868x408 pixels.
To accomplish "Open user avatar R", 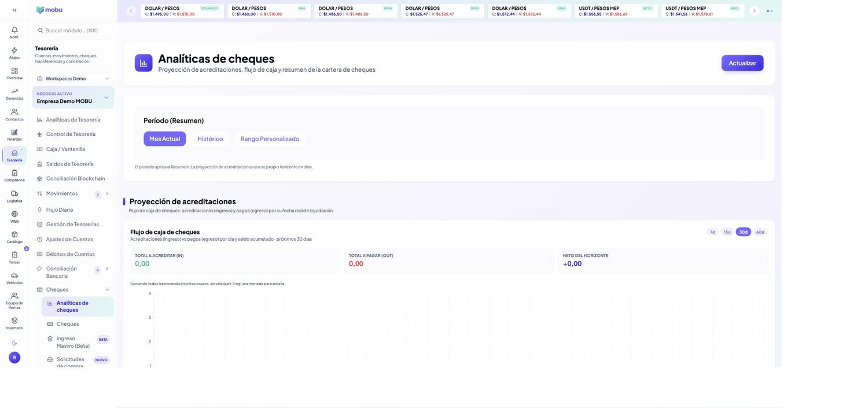I will (14, 358).
